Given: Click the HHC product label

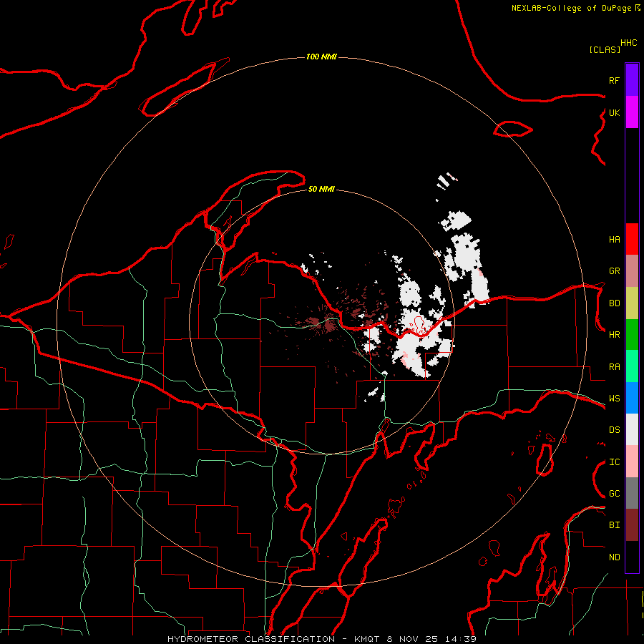Looking at the screenshot, I should [x=629, y=43].
